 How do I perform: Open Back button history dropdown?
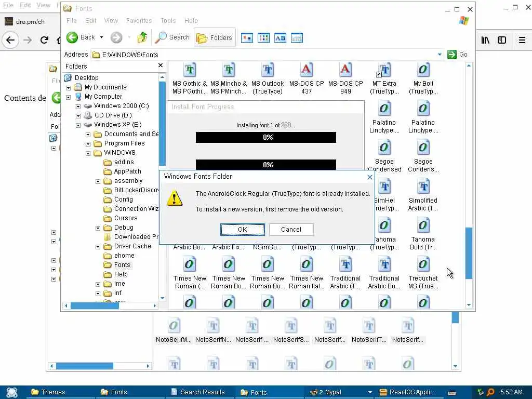point(101,37)
